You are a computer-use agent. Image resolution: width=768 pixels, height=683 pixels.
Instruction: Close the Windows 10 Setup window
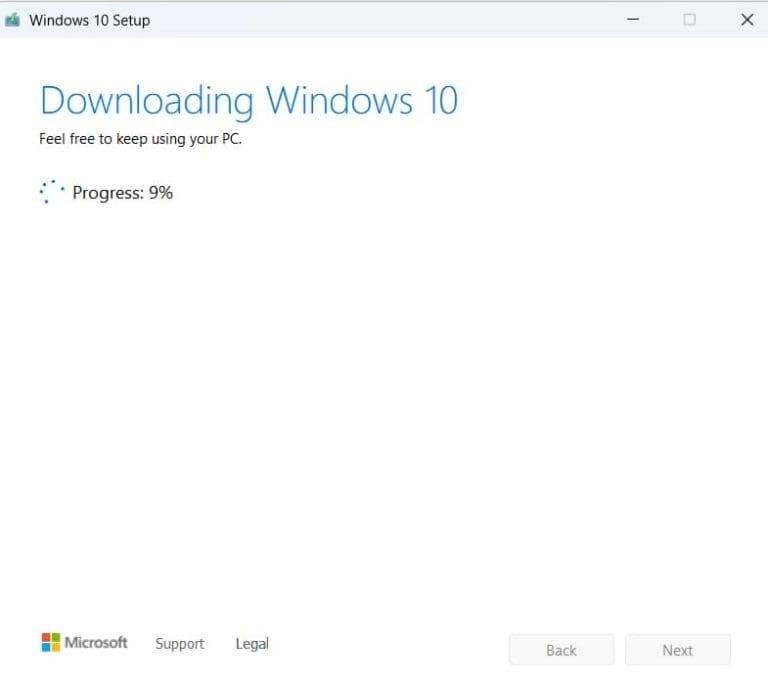(747, 20)
